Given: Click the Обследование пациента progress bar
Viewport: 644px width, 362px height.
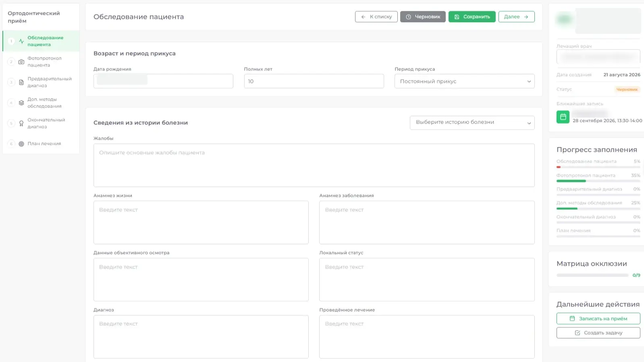Looking at the screenshot, I should [598, 167].
